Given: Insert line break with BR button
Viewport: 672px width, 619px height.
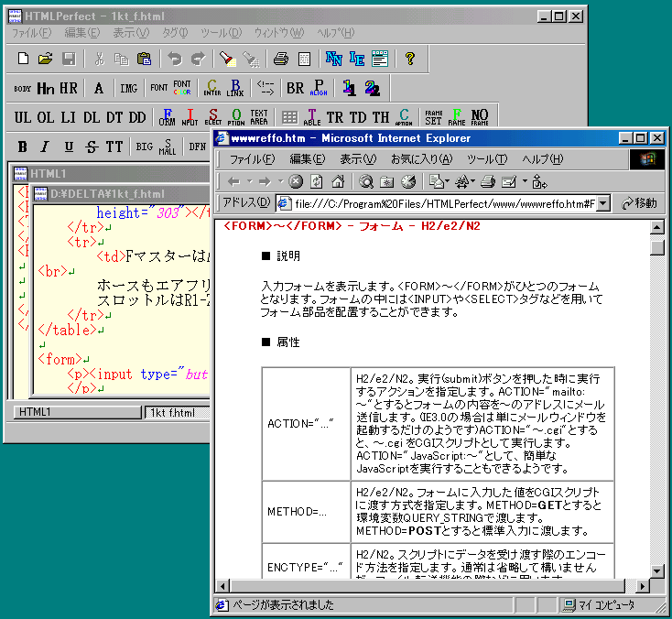Looking at the screenshot, I should 296,88.
